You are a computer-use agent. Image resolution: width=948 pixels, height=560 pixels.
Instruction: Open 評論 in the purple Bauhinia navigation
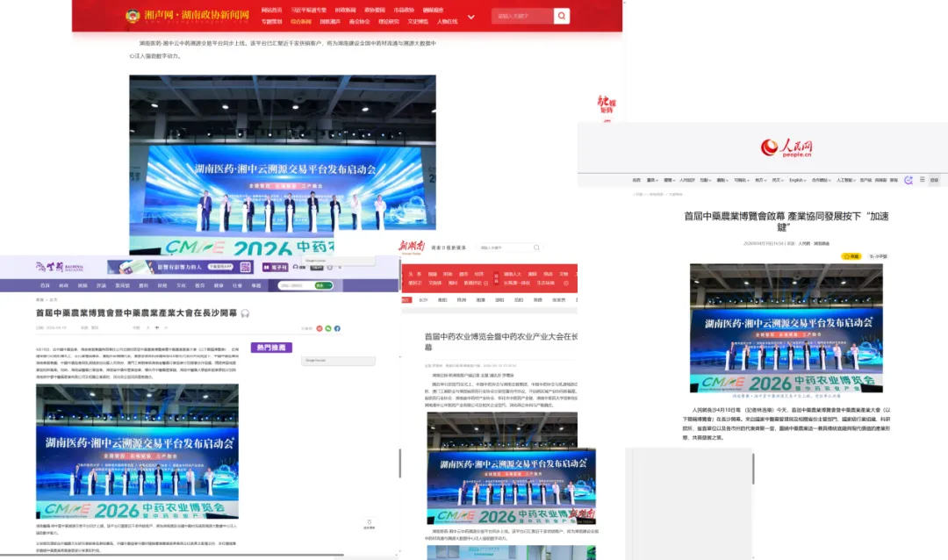[x=101, y=285]
